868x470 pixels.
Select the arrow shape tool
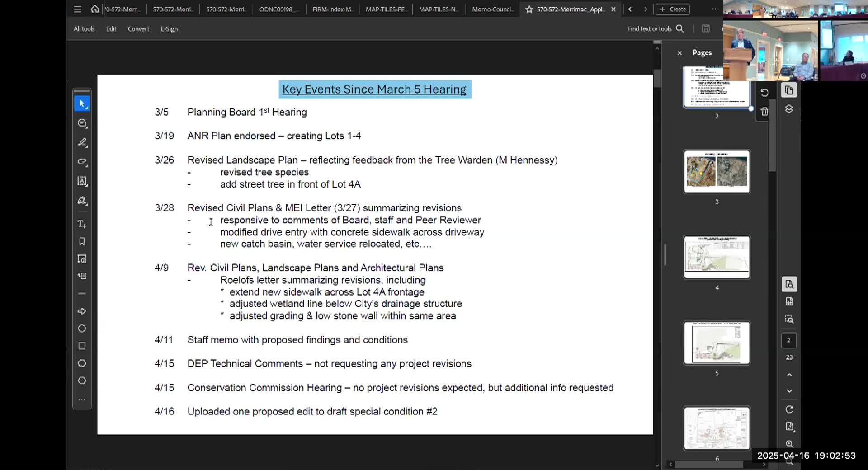coord(82,311)
